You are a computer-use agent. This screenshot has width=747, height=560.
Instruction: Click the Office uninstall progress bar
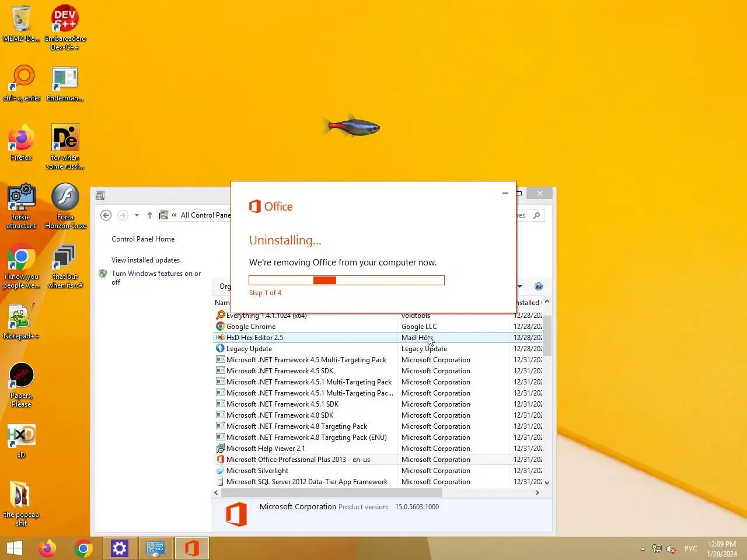point(347,281)
